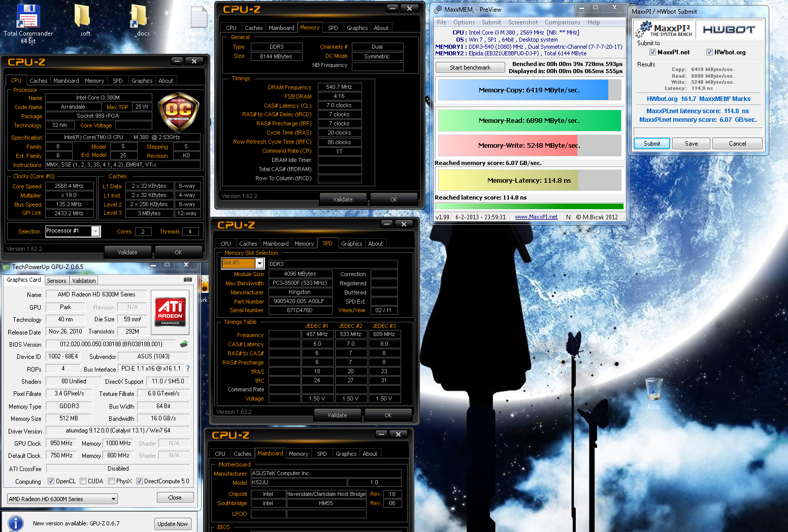The height and width of the screenshot is (532, 788).
Task: Open the File menu in MaxxMEM
Action: (x=442, y=22)
